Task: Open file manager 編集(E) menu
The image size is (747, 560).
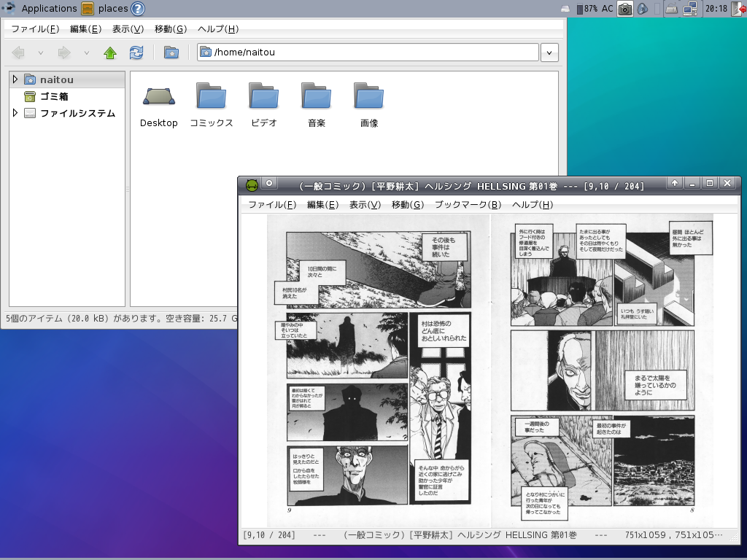Action: tap(86, 29)
